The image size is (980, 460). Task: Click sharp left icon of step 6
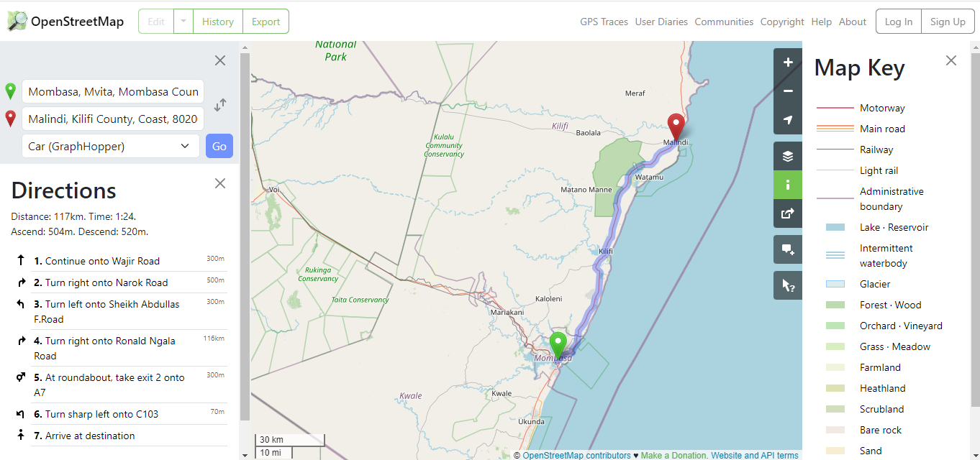coord(20,414)
